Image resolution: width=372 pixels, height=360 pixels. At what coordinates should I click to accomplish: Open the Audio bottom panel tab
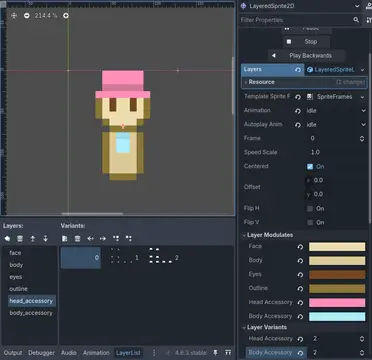[x=69, y=353]
